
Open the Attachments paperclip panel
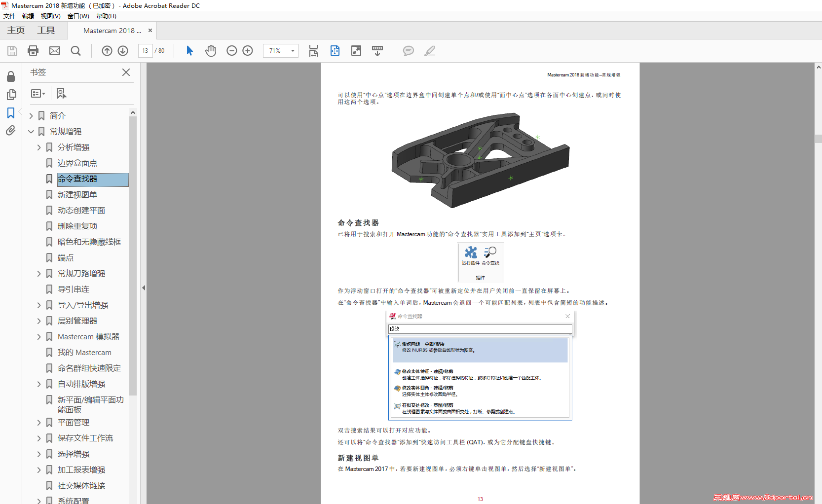coord(11,131)
